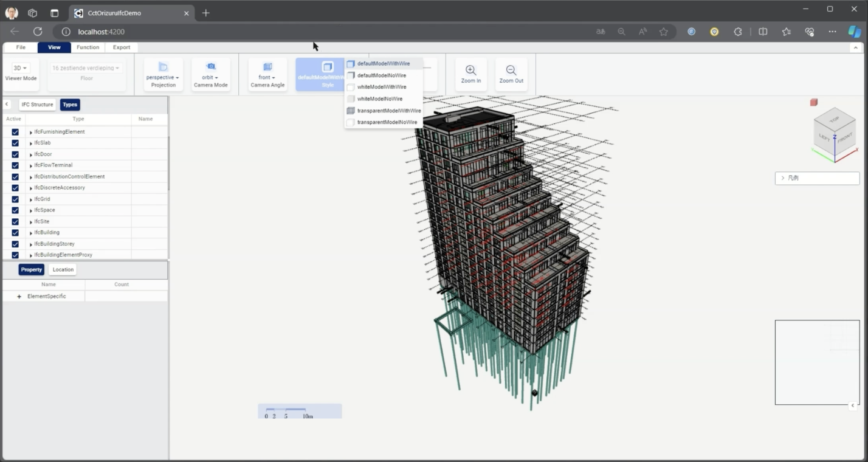This screenshot has height=462, width=868.
Task: Click the Style defaultModelWithWire icon
Action: (x=328, y=67)
